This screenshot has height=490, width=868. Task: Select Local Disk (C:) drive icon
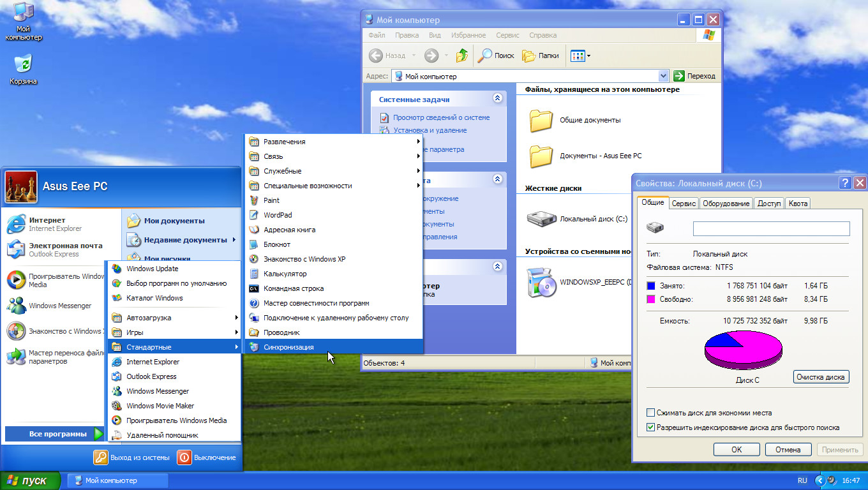click(542, 218)
